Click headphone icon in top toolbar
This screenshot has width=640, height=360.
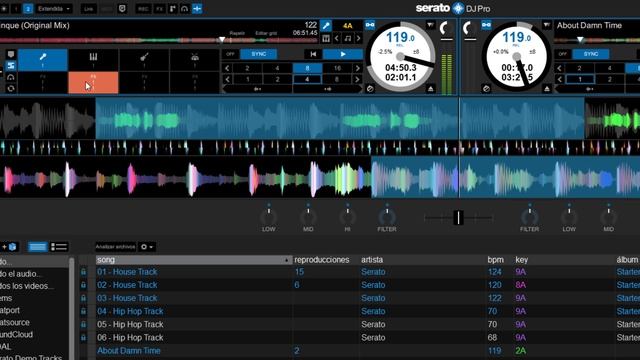tap(184, 9)
